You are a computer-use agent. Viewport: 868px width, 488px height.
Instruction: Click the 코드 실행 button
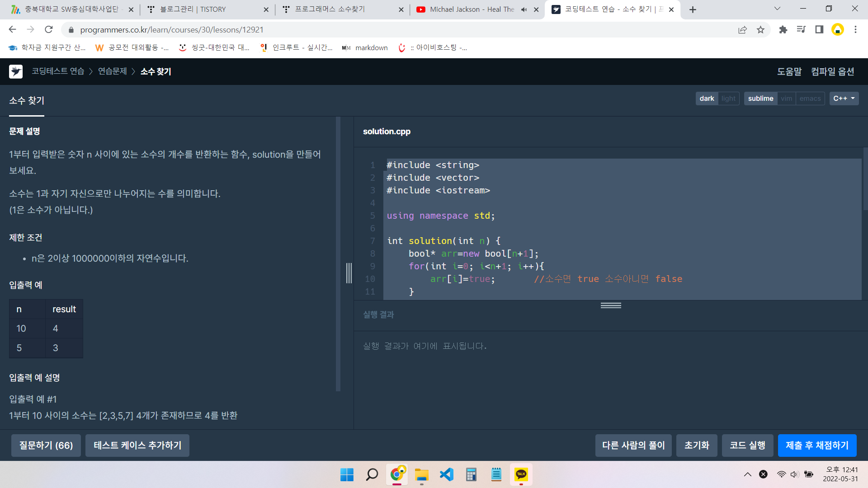[747, 446]
